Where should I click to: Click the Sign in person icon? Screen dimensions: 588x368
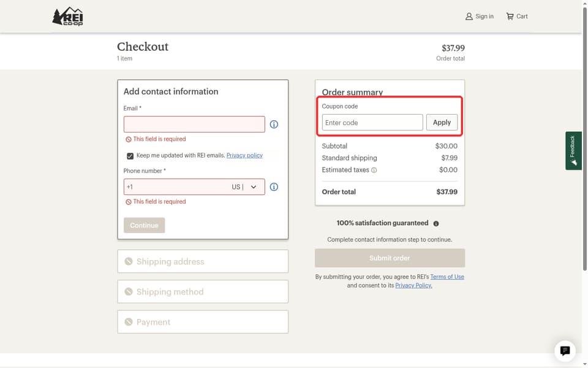tap(469, 17)
